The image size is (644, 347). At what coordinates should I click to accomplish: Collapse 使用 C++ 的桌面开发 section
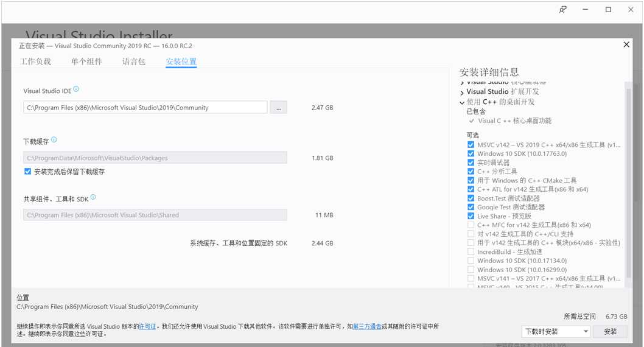[x=462, y=102]
